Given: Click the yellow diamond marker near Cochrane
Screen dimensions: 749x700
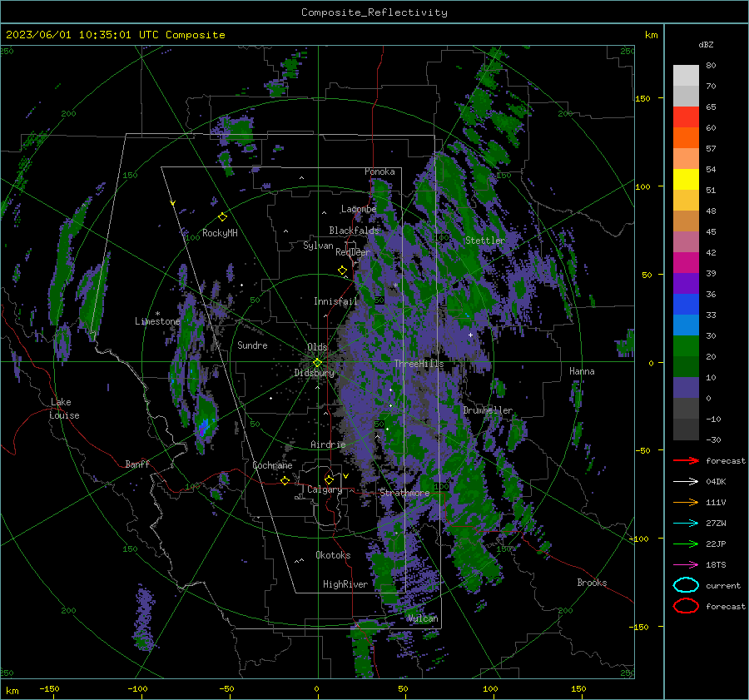Looking at the screenshot, I should [x=285, y=480].
